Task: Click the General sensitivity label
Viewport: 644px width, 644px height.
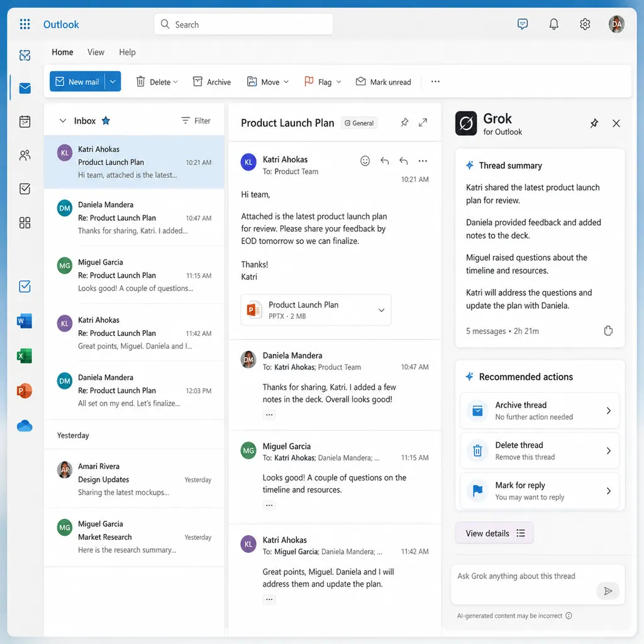Action: click(359, 123)
